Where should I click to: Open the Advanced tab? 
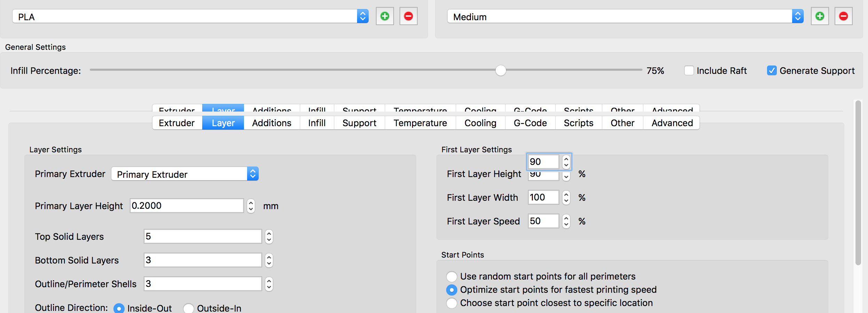click(x=672, y=123)
